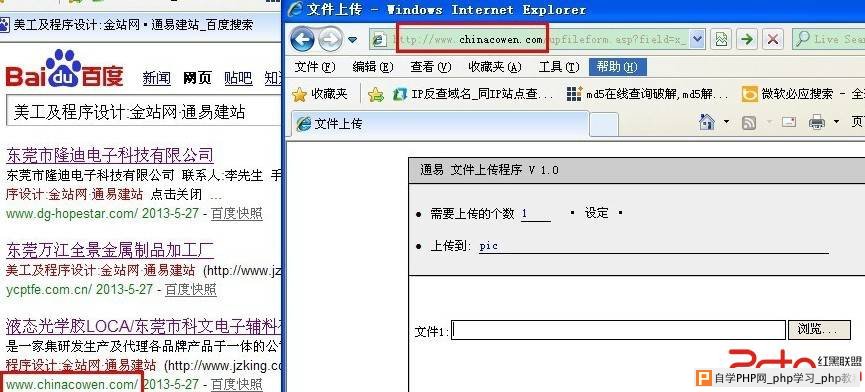Open the 文件(F) menu
The image size is (865, 392).
314,67
